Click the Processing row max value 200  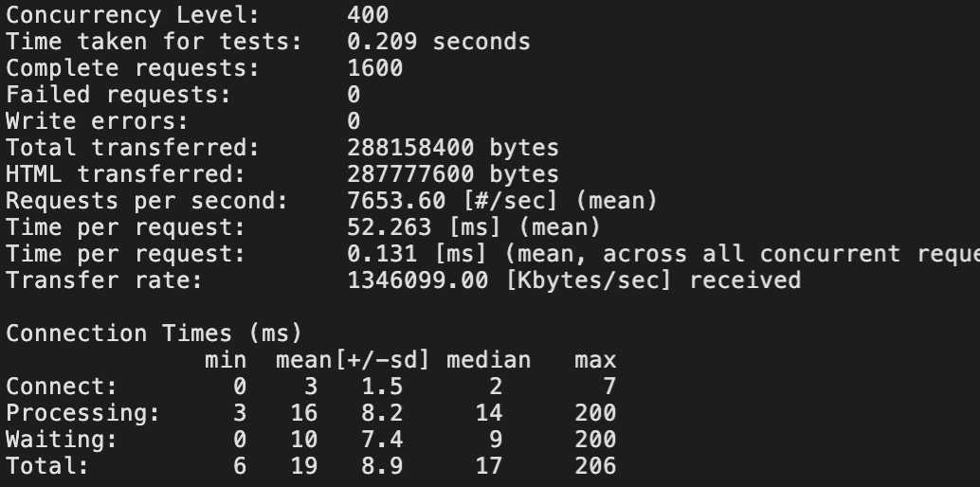(595, 413)
